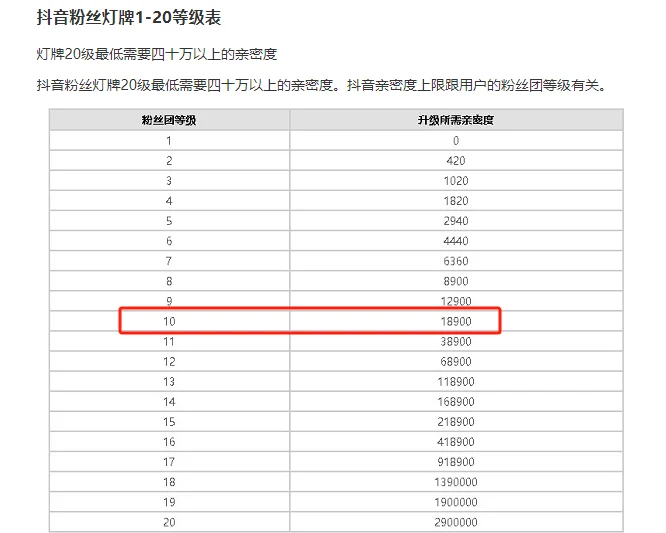Select the level cell 12

169,362
